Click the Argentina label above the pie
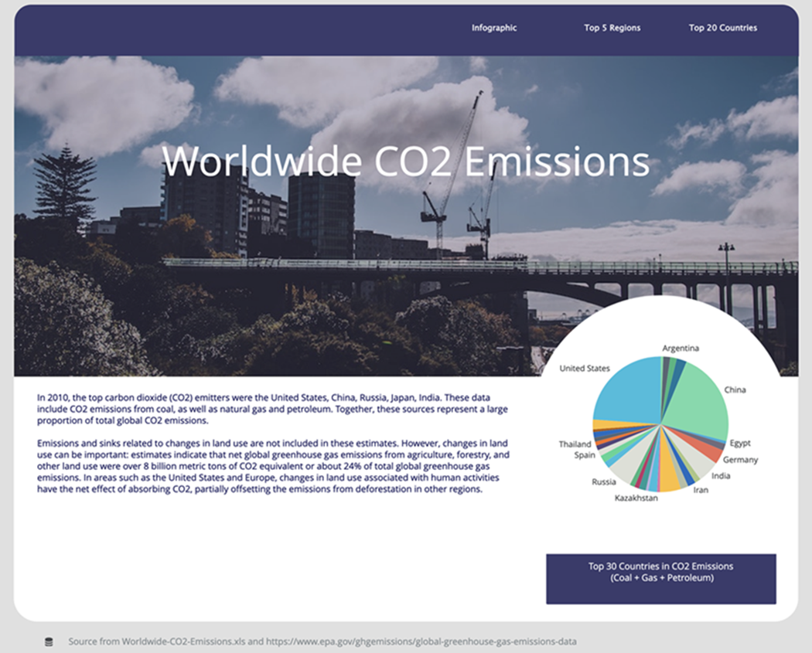This screenshot has height=653, width=812. coord(680,349)
